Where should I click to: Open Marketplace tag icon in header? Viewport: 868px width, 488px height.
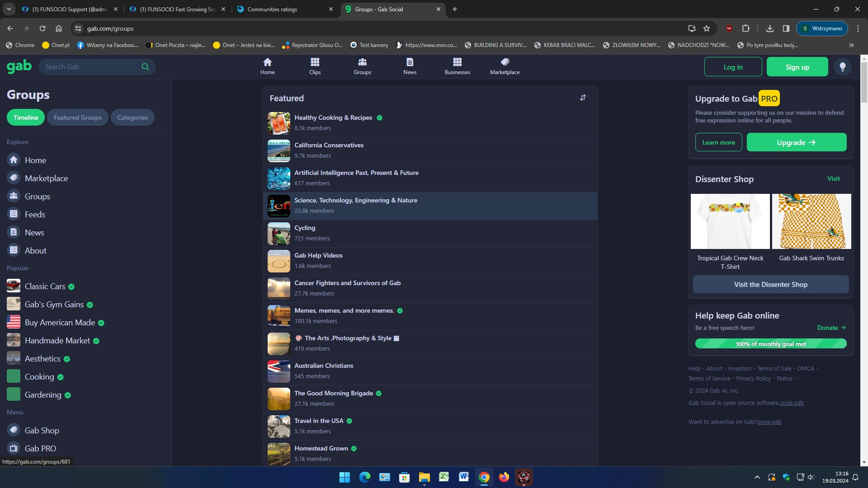505,62
